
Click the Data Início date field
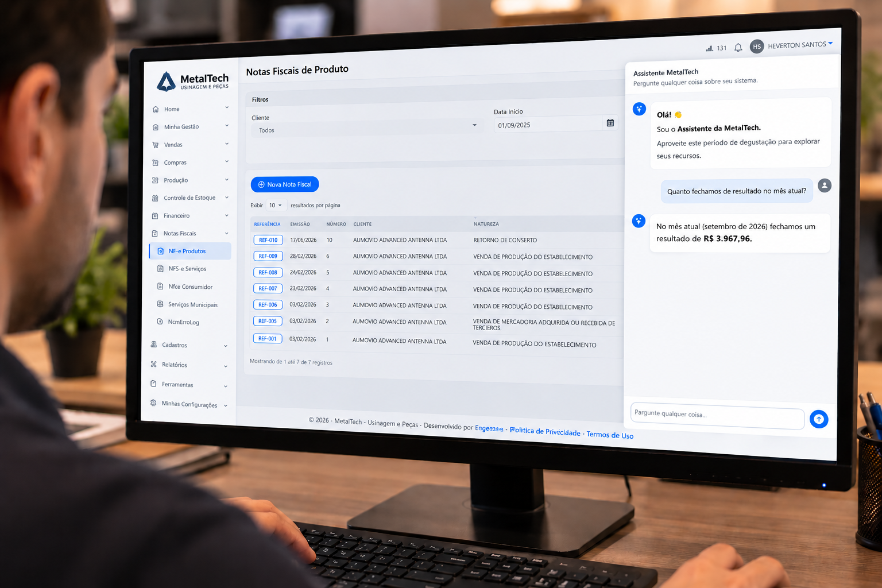(548, 125)
